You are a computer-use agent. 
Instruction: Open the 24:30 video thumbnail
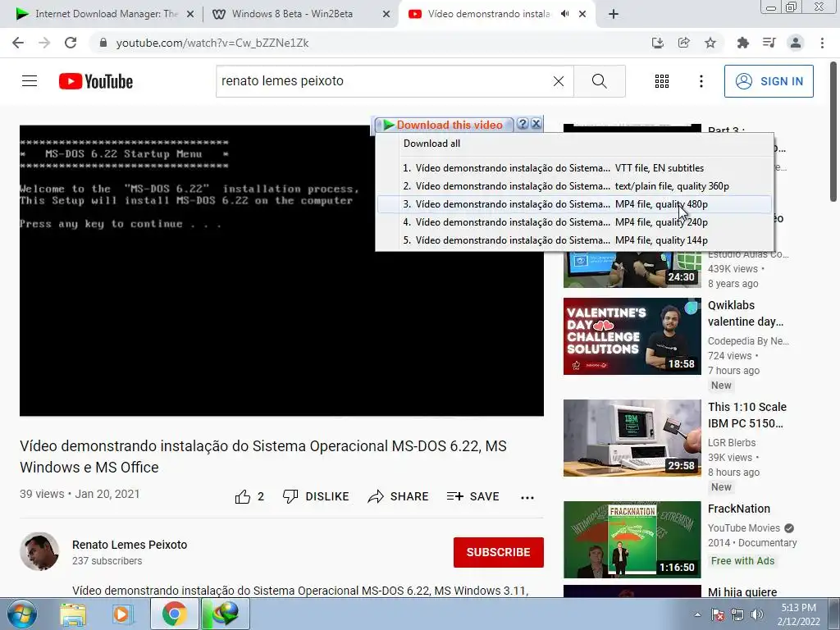pos(632,271)
